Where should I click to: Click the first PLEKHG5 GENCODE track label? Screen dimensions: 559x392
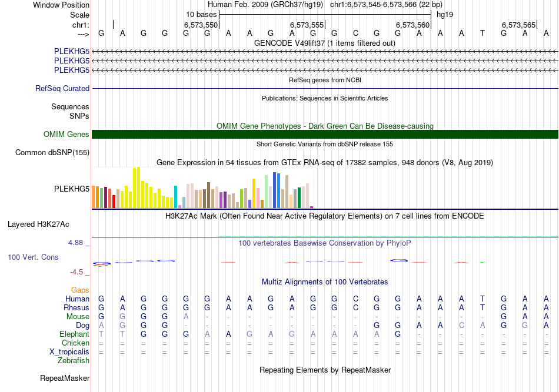[x=72, y=51]
